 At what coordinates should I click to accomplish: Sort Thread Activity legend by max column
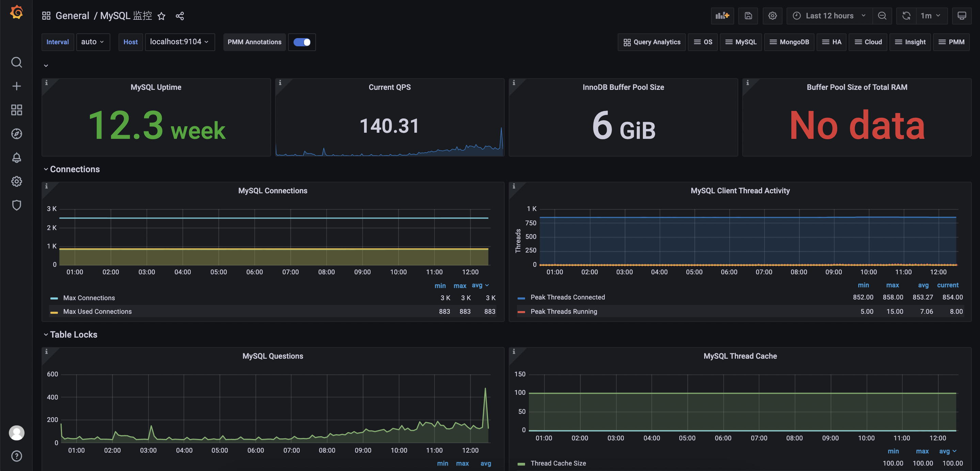892,285
